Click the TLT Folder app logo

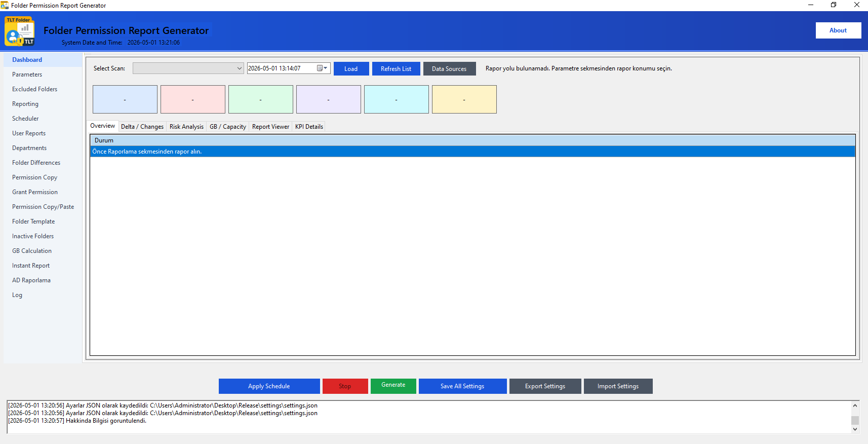20,31
